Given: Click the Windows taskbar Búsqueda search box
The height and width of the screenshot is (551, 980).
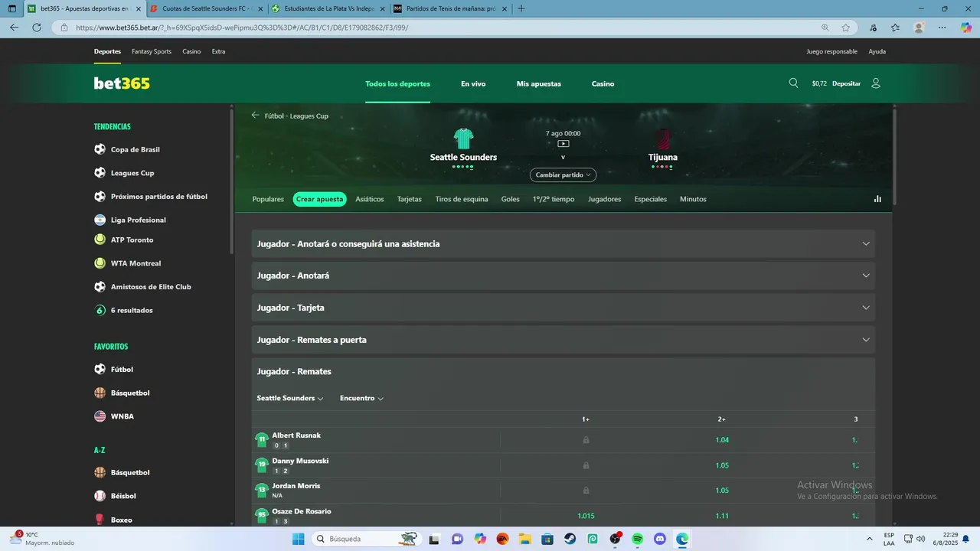Looking at the screenshot, I should tap(367, 539).
